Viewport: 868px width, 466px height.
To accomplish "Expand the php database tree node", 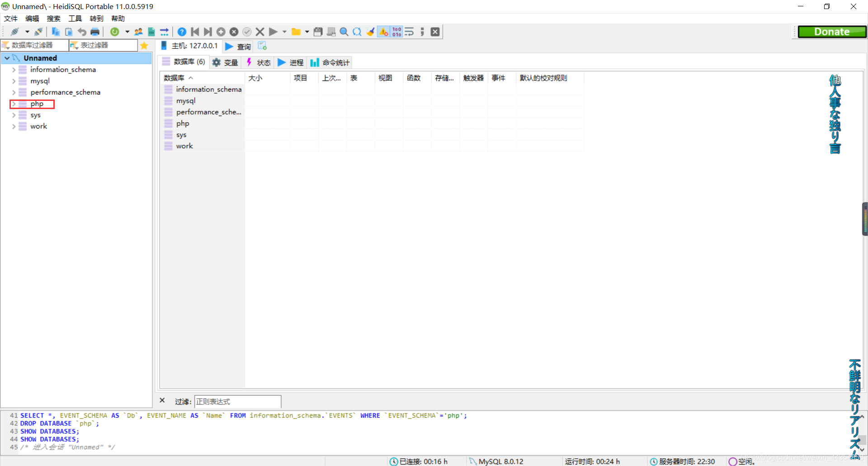I will [x=14, y=104].
